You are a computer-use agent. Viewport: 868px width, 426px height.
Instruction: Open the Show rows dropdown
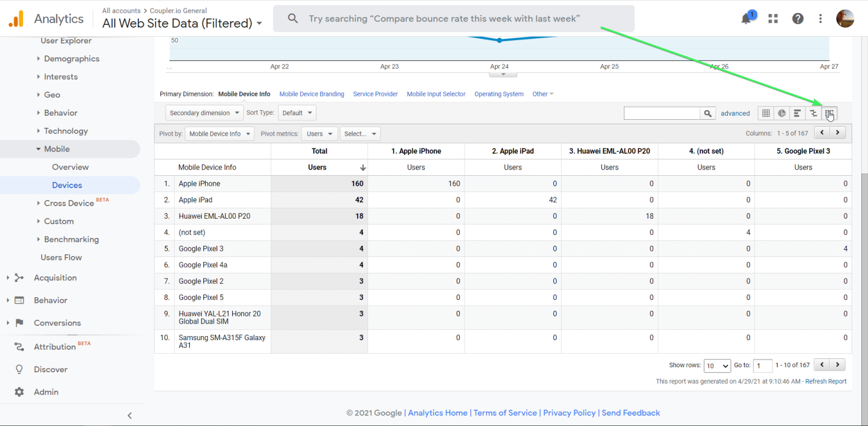pos(717,366)
